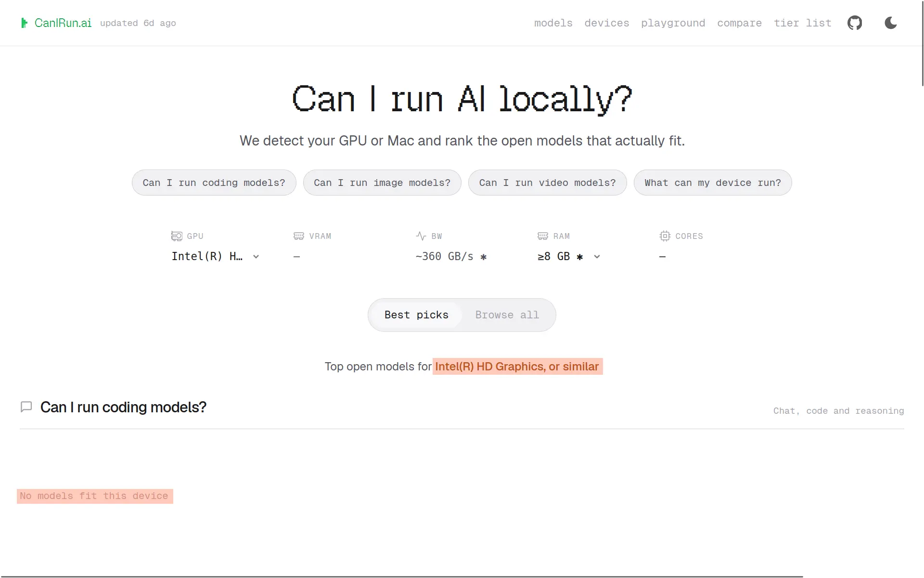Click the CanIRun.ai green logo icon
Viewport: 924px width, 578px height.
pos(24,23)
